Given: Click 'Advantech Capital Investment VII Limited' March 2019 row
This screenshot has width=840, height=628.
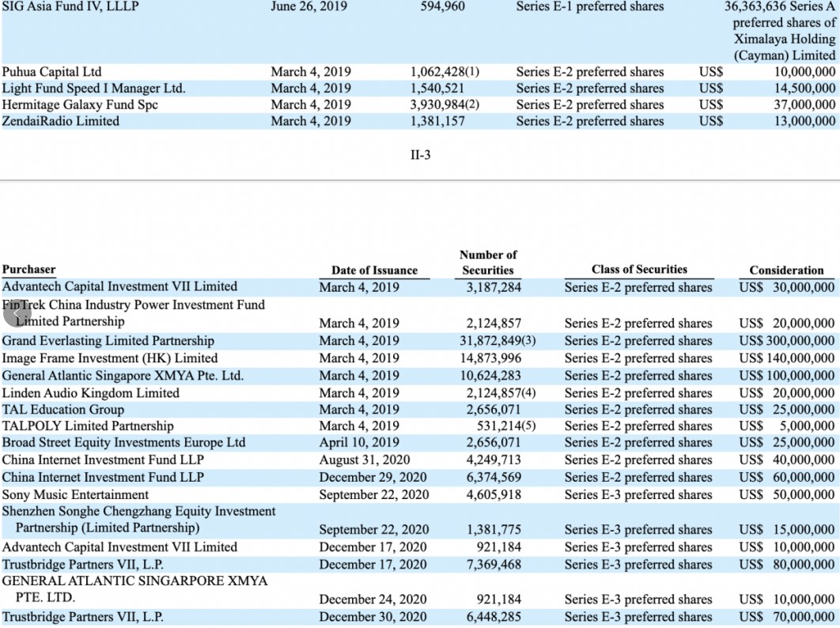Looking at the screenshot, I should coord(119,286).
